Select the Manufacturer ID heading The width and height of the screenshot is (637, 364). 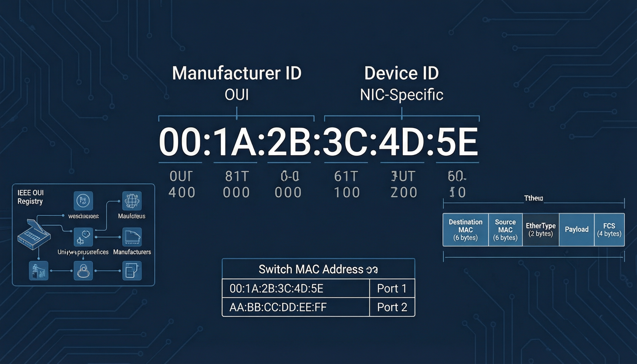(237, 73)
